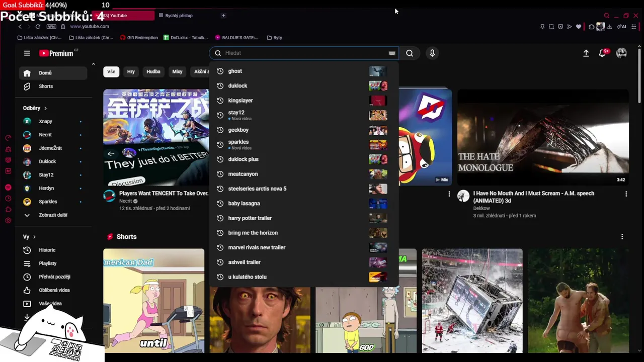Open the hockey arena short thumbnail
The height and width of the screenshot is (362, 644).
point(472,301)
